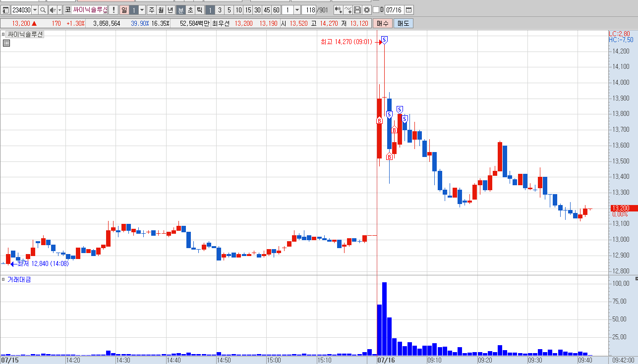Click the speaker sound icon

pyautogui.click(x=53, y=10)
